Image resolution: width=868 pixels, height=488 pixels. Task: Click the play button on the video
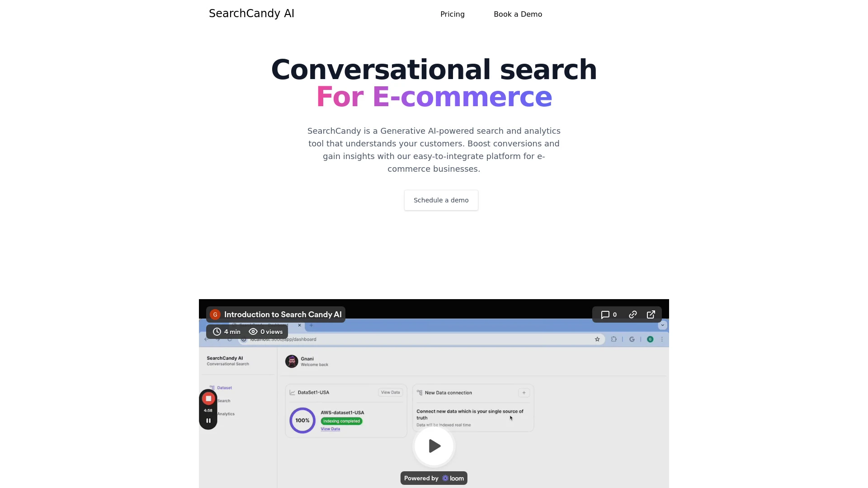click(x=434, y=446)
